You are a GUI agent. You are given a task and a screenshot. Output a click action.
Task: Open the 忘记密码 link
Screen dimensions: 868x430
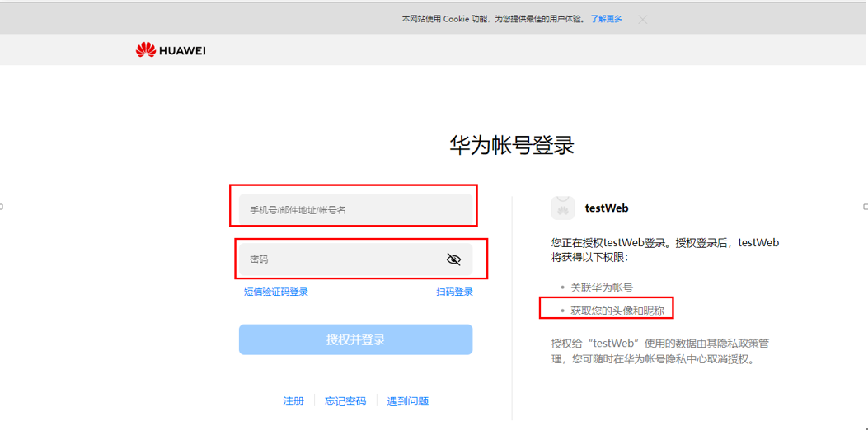(345, 401)
